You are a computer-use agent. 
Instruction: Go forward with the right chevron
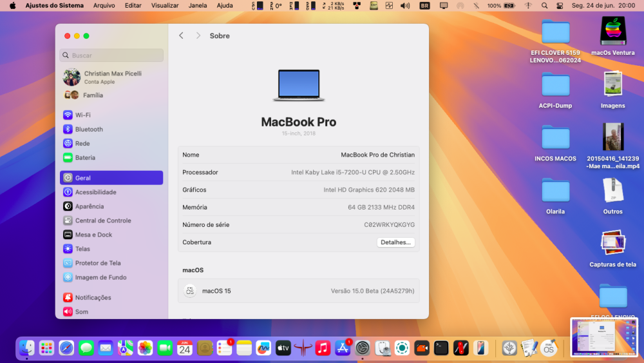point(198,35)
